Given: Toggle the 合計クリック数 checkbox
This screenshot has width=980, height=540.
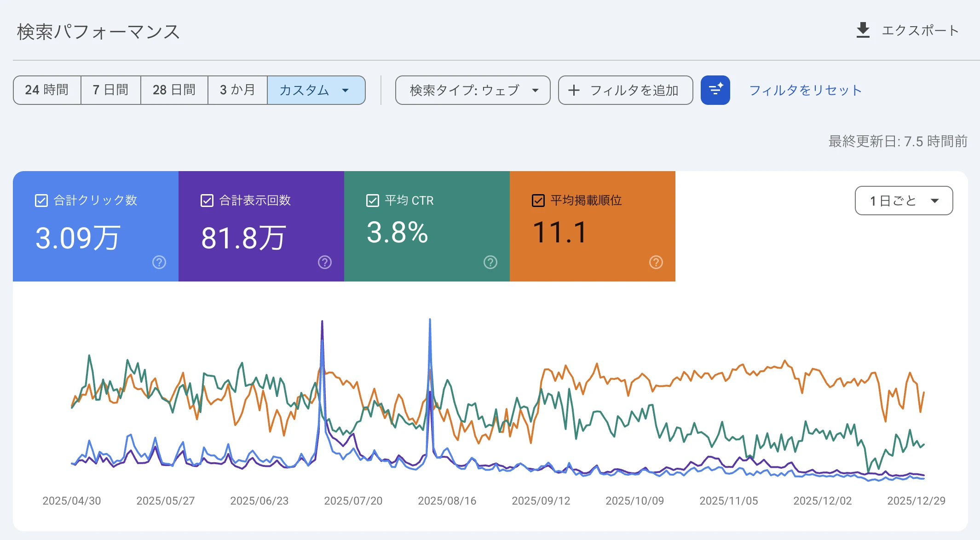Looking at the screenshot, I should pyautogui.click(x=41, y=201).
